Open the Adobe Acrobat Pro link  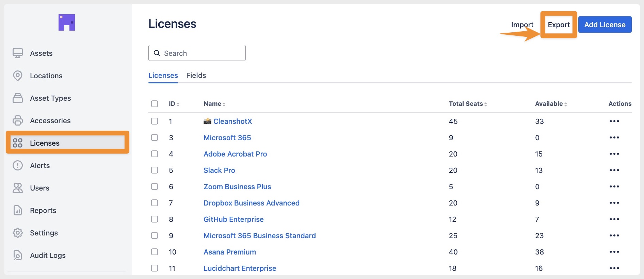[x=235, y=154]
